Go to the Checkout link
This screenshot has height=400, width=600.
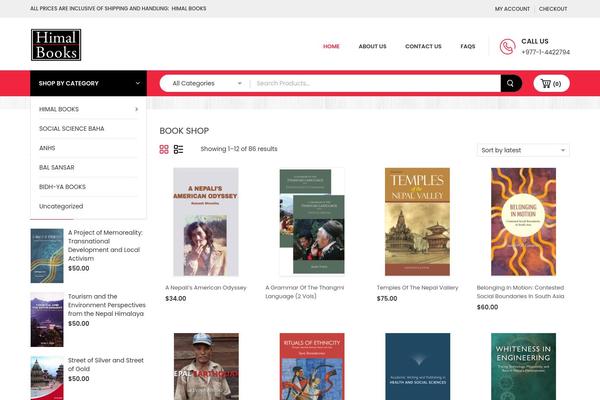point(553,9)
